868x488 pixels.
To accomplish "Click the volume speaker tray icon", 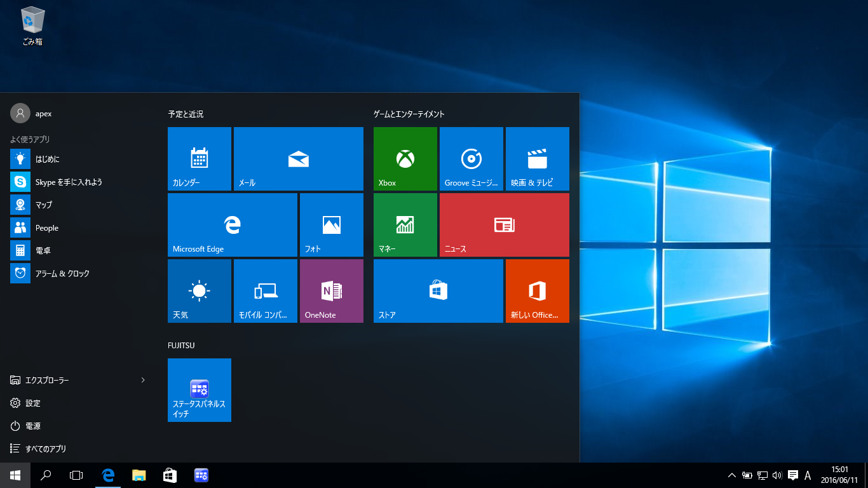I will click(x=777, y=475).
